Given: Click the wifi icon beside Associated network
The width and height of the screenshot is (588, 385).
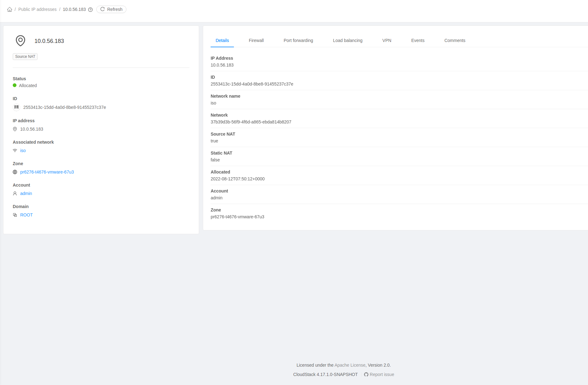Looking at the screenshot, I should pyautogui.click(x=15, y=151).
